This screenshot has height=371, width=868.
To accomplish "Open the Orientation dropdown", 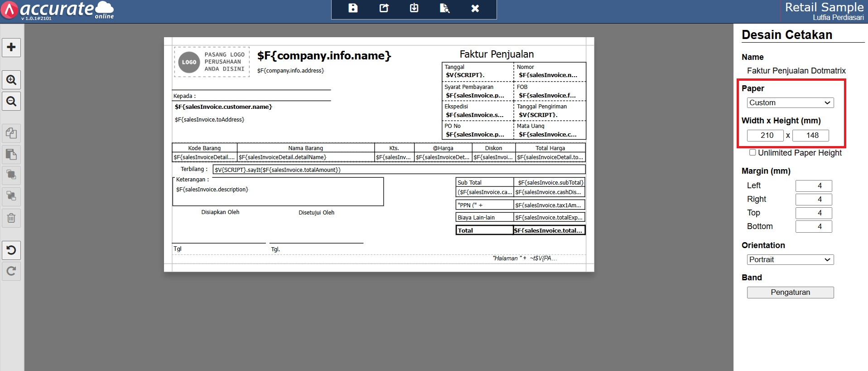I will [790, 260].
